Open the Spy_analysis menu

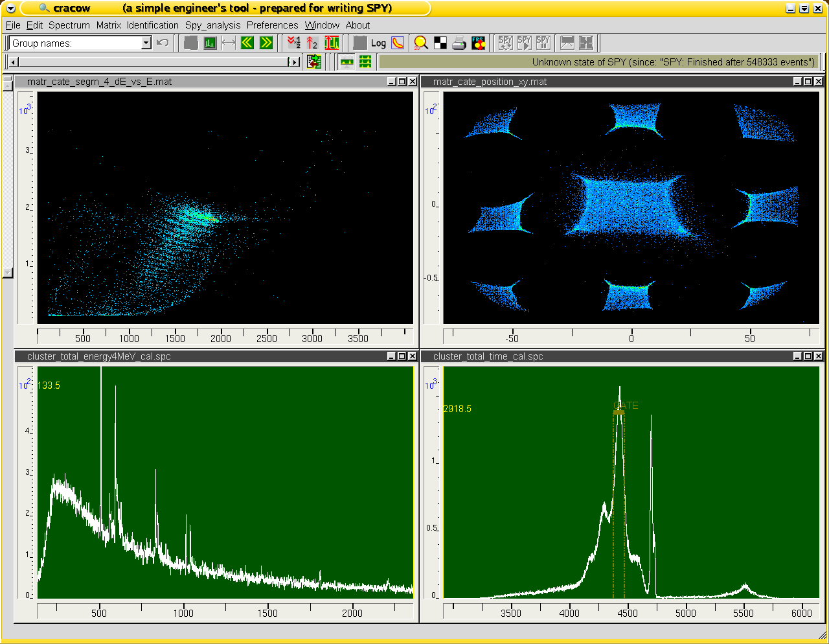pyautogui.click(x=212, y=25)
